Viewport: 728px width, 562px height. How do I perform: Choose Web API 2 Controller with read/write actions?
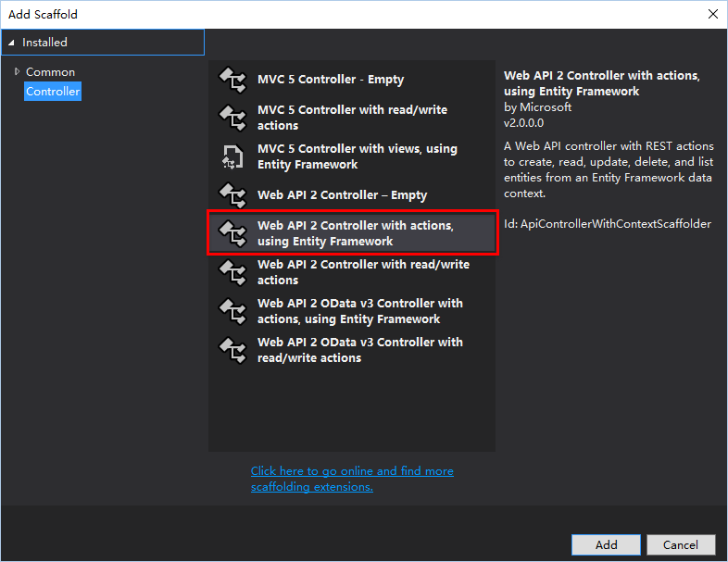click(x=363, y=272)
